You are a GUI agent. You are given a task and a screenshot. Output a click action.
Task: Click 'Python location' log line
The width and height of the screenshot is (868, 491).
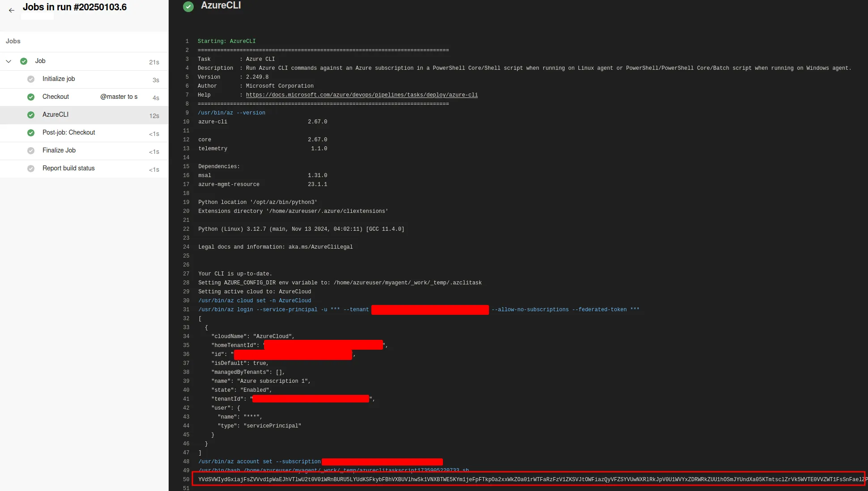(x=257, y=202)
